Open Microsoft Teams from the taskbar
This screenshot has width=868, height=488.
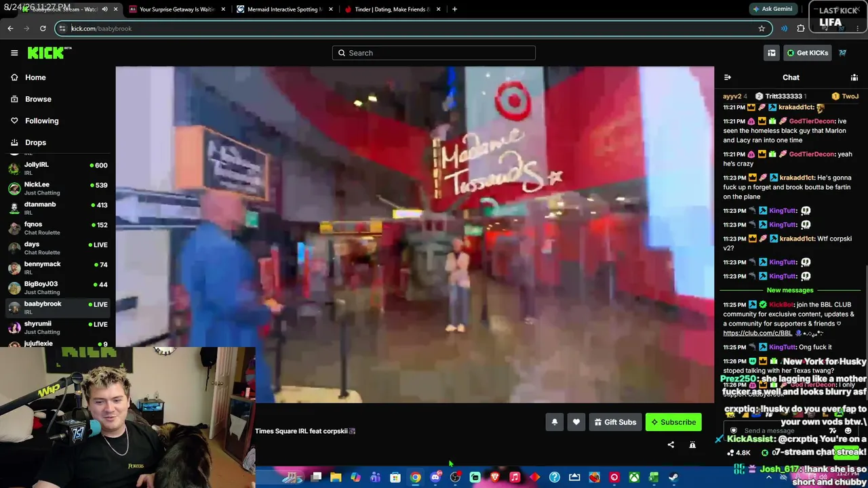coord(376,477)
